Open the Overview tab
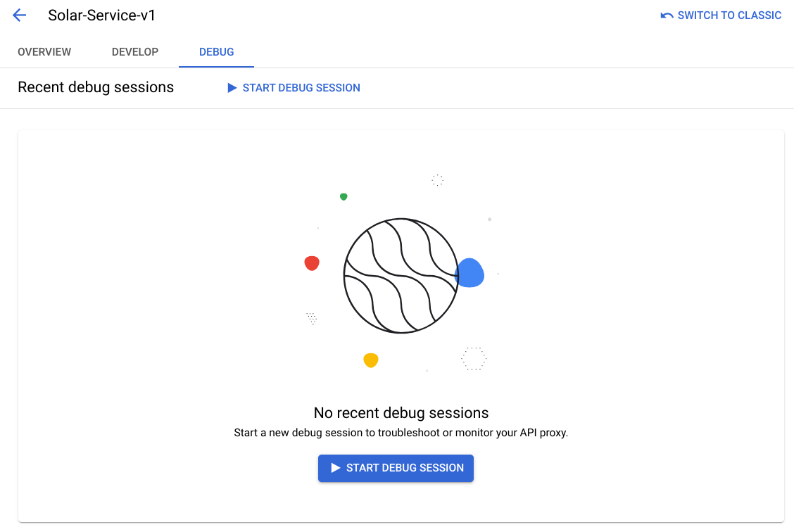The image size is (794, 532). [44, 52]
